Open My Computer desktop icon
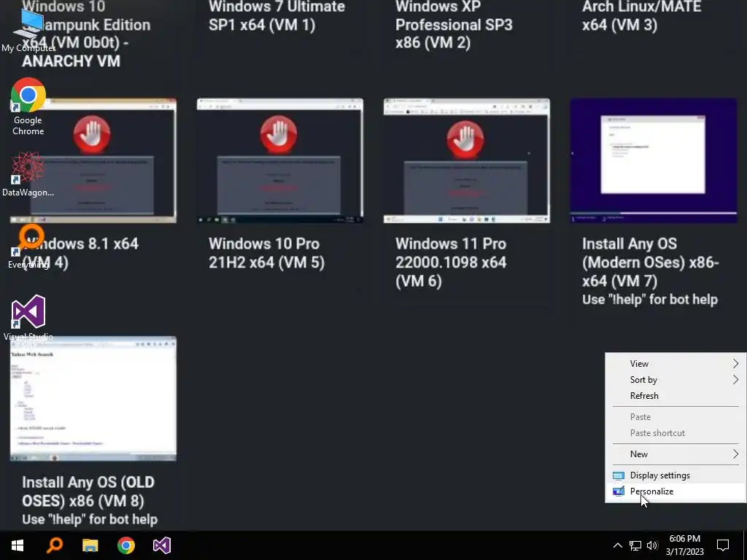The height and width of the screenshot is (560, 747). (28, 28)
